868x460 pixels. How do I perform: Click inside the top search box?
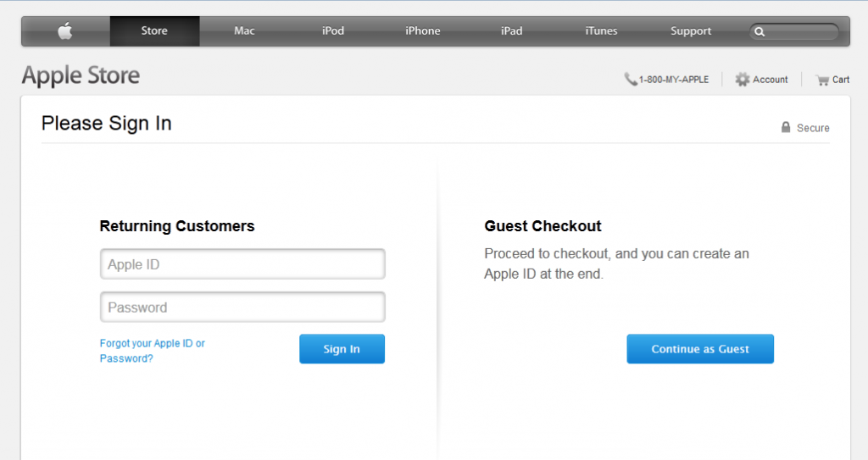click(794, 32)
